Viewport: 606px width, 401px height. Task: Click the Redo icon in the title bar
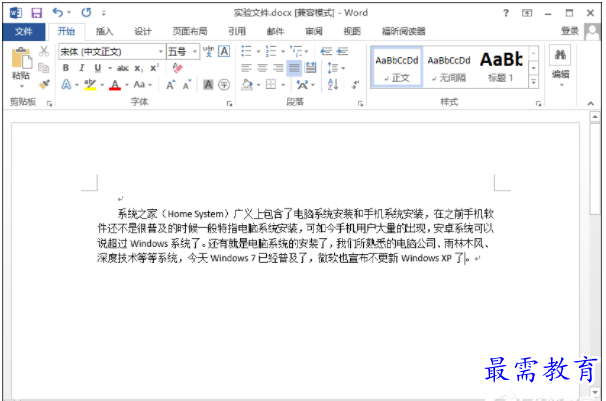(86, 13)
